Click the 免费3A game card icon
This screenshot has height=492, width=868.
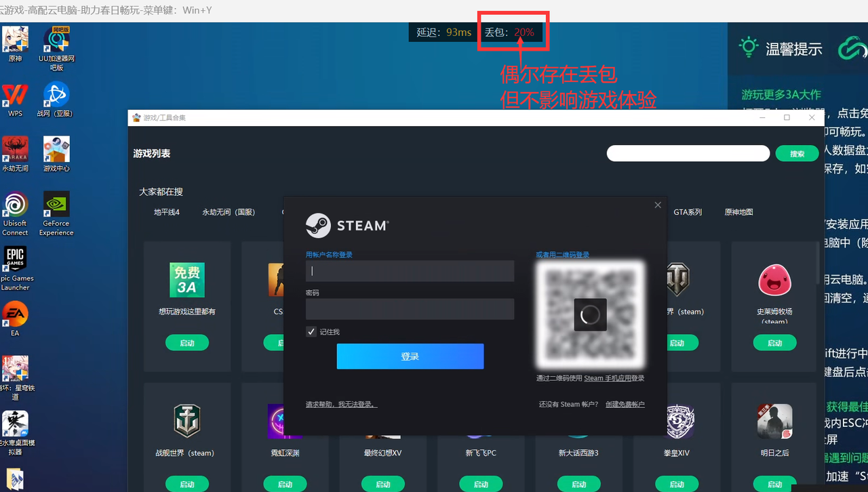[x=187, y=280]
